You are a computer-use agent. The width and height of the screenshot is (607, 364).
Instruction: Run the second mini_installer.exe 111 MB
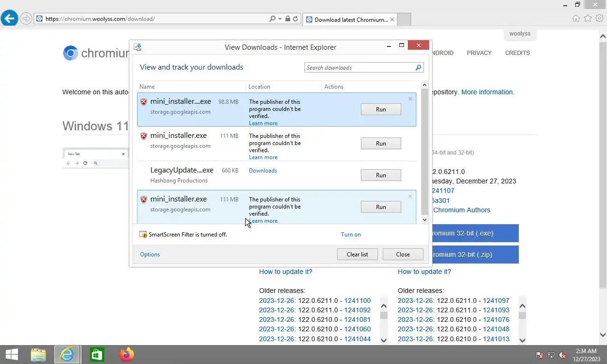point(381,144)
